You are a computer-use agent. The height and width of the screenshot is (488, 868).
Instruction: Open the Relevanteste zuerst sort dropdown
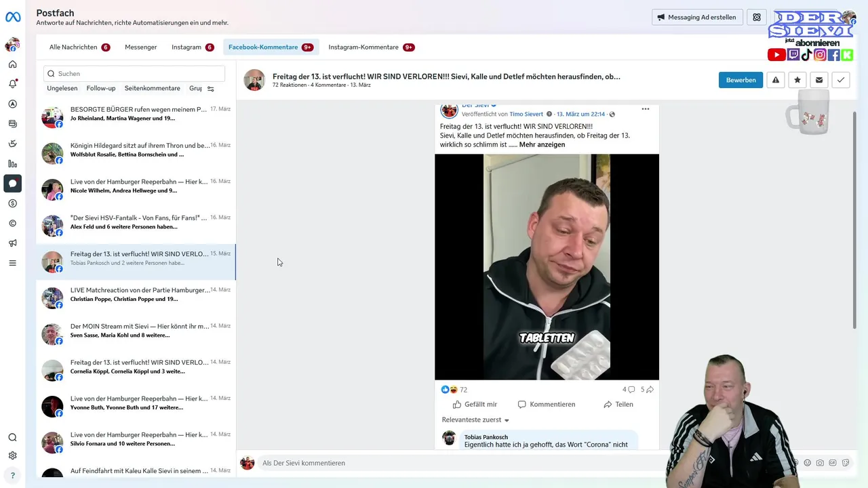pyautogui.click(x=475, y=420)
